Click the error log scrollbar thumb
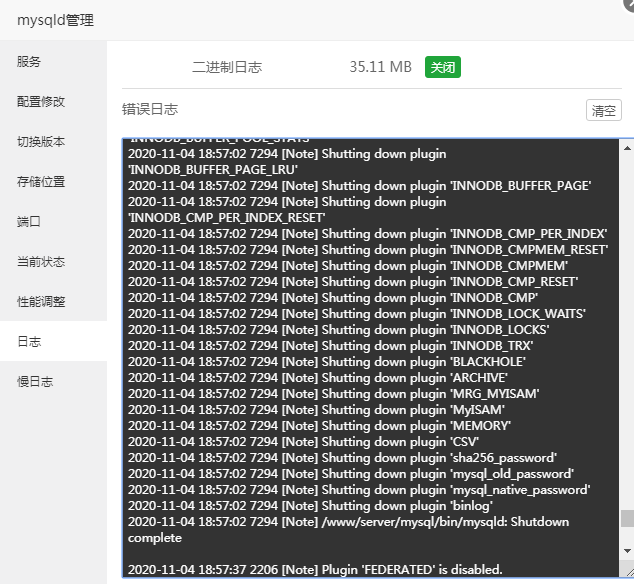The image size is (634, 584). pos(627,518)
